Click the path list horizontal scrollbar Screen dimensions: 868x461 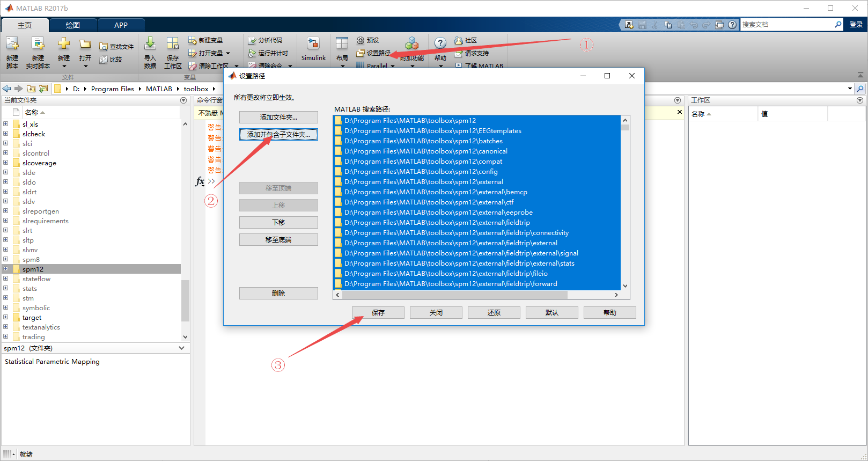click(455, 295)
